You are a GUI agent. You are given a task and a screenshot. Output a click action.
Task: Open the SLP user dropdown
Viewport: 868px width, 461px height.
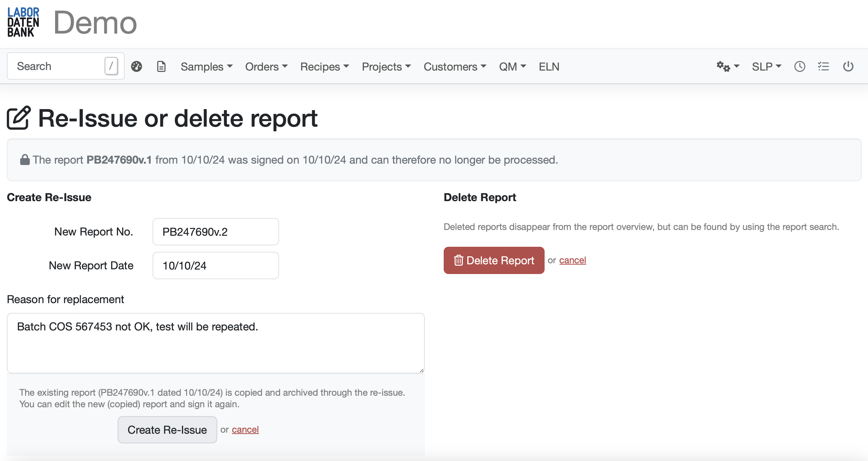click(766, 67)
